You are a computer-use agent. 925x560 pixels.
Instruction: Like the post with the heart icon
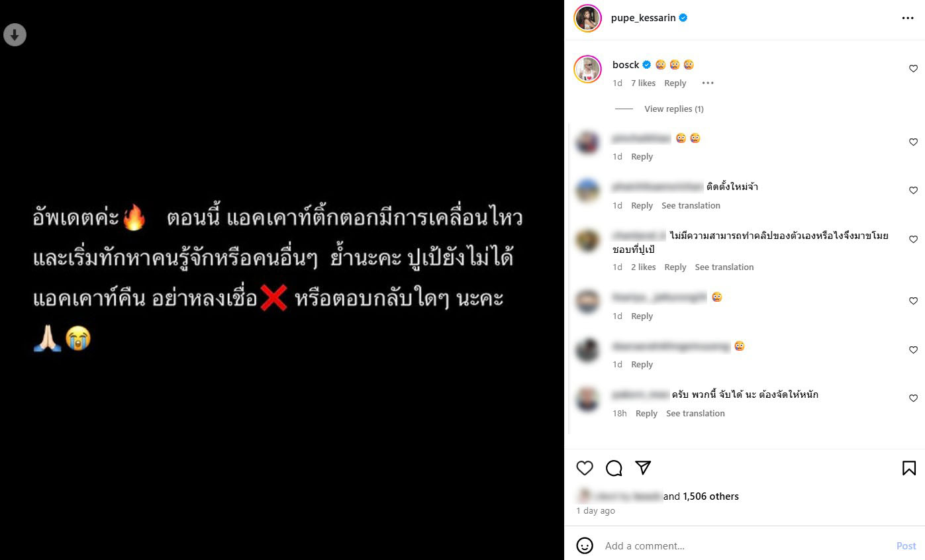click(585, 469)
